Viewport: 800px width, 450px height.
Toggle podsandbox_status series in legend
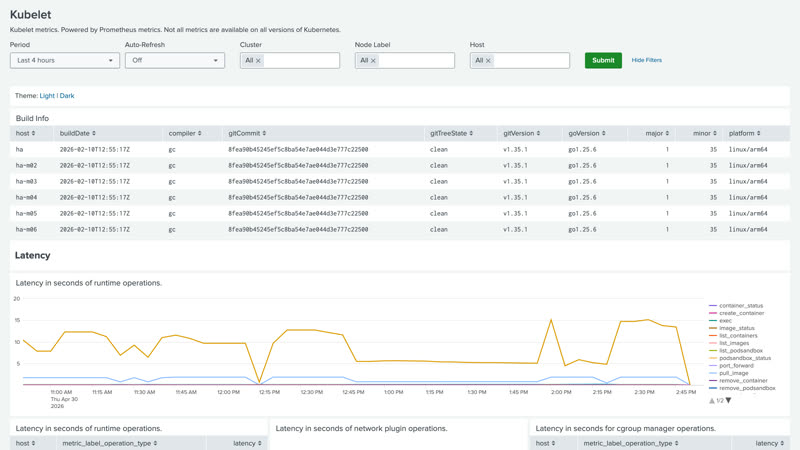(740, 358)
